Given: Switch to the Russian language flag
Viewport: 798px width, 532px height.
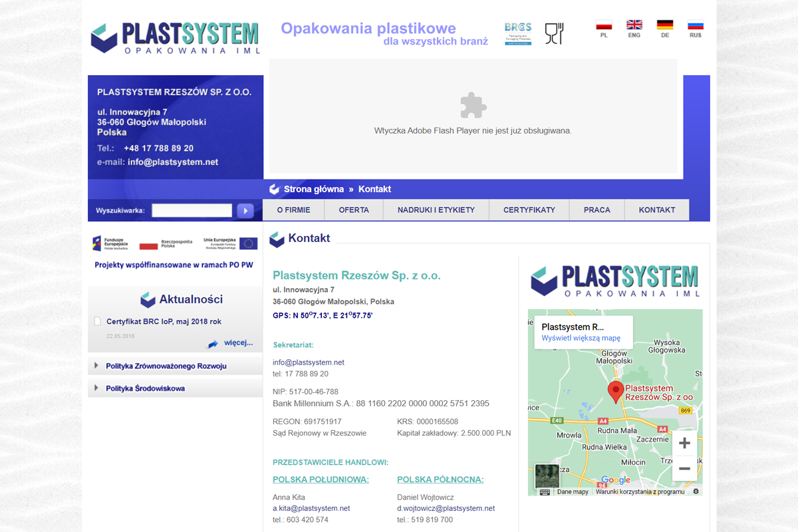Looking at the screenshot, I should click(x=696, y=26).
